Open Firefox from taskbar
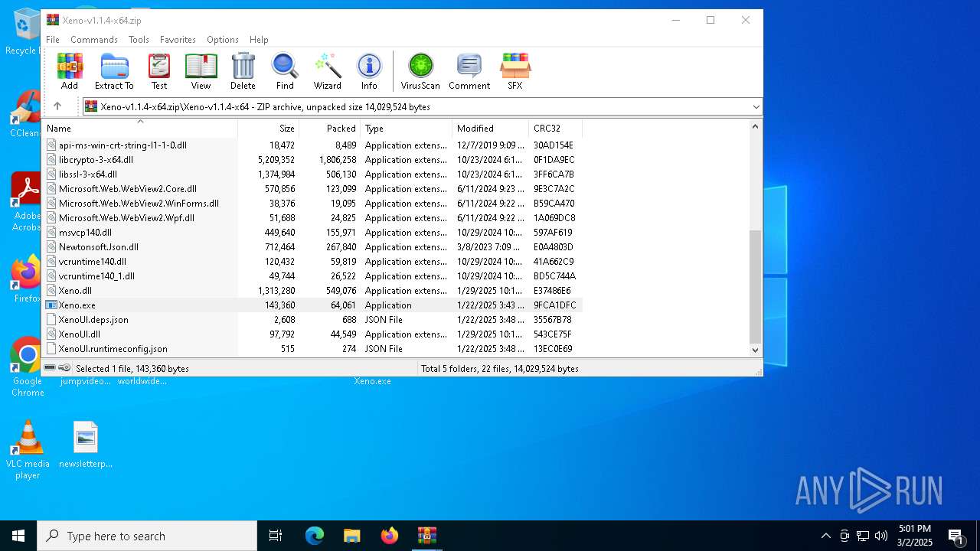 (x=390, y=536)
